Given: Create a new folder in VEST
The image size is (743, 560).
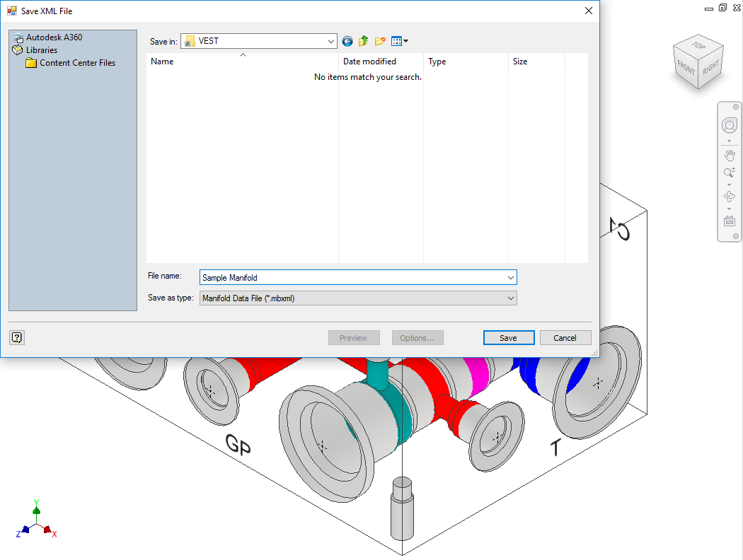Looking at the screenshot, I should [380, 42].
